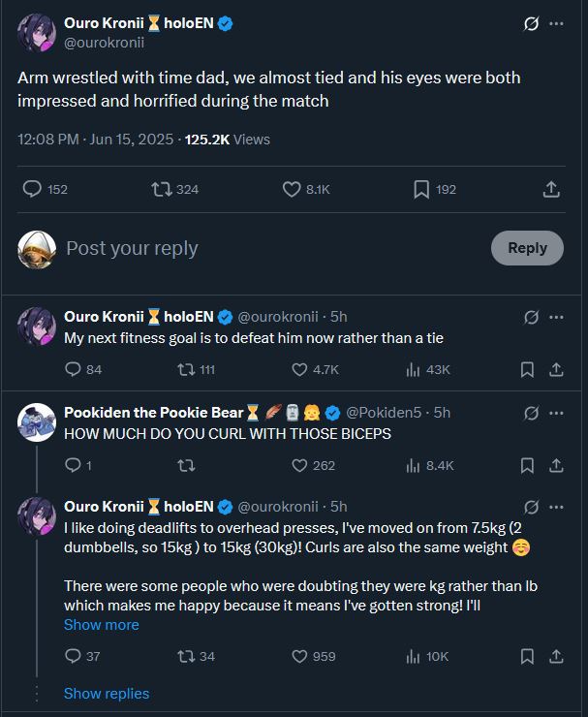Repost the main post with 324 reposts
The width and height of the screenshot is (588, 717).
click(x=162, y=189)
